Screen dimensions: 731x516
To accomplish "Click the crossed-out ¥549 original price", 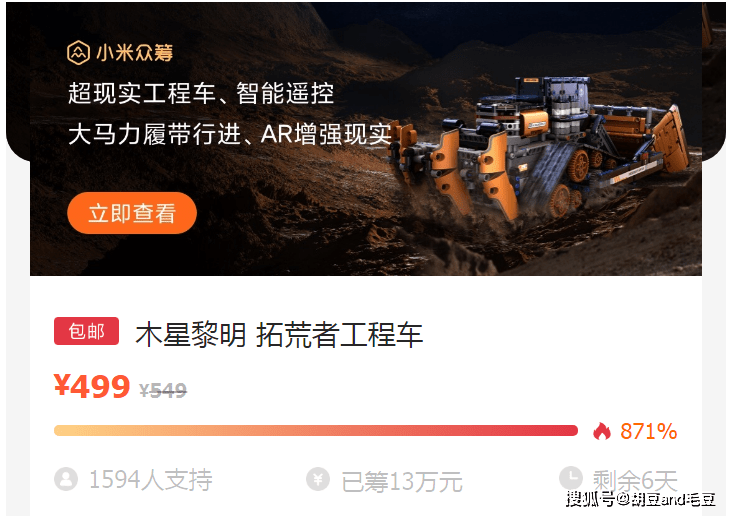I will pyautogui.click(x=163, y=390).
